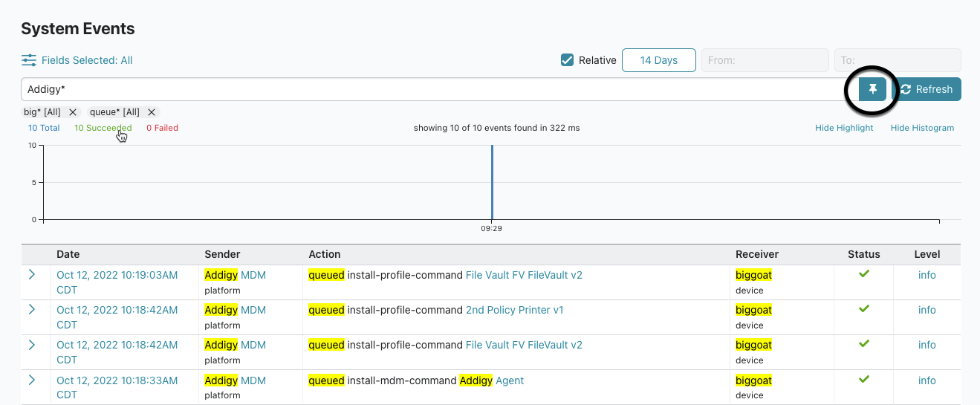Image resolution: width=980 pixels, height=405 pixels.
Task: Click info level in 10:19:03AM row
Action: pos(927,275)
